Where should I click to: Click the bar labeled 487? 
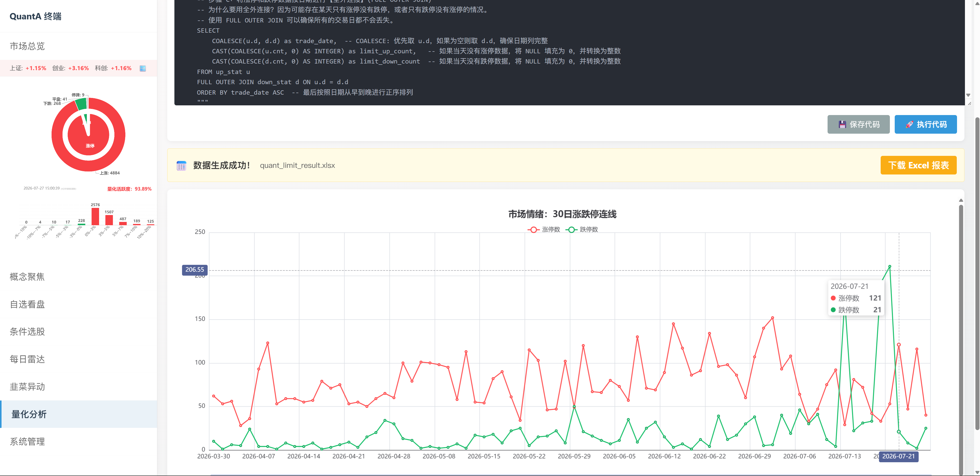[123, 223]
